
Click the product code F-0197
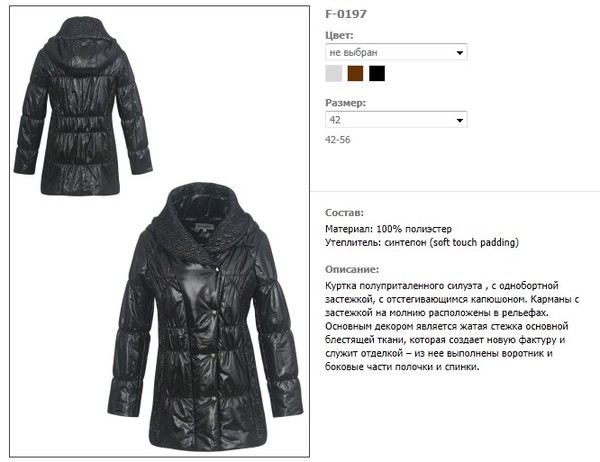pos(346,14)
